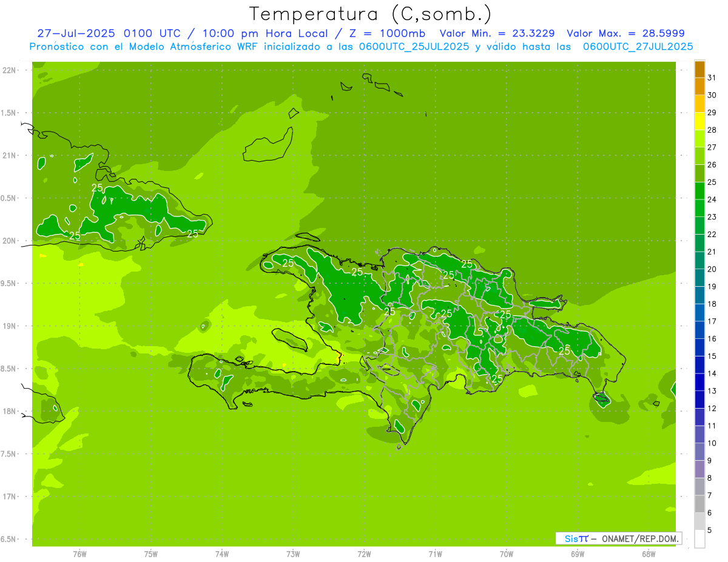Click the "Valor Min. = 23.3229" value
Image resolution: width=728 pixels, height=562 pixels.
496,33
